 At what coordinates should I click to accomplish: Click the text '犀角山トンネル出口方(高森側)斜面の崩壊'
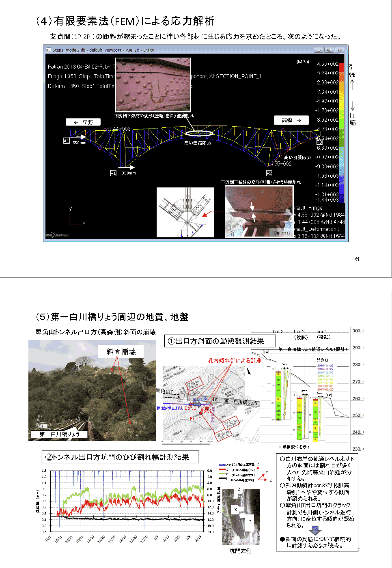coord(96,332)
